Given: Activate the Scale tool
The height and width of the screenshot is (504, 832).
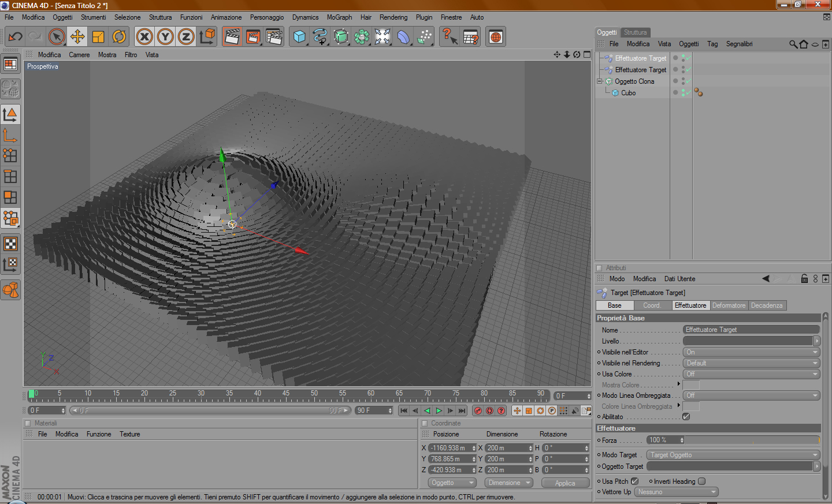Looking at the screenshot, I should coord(98,37).
